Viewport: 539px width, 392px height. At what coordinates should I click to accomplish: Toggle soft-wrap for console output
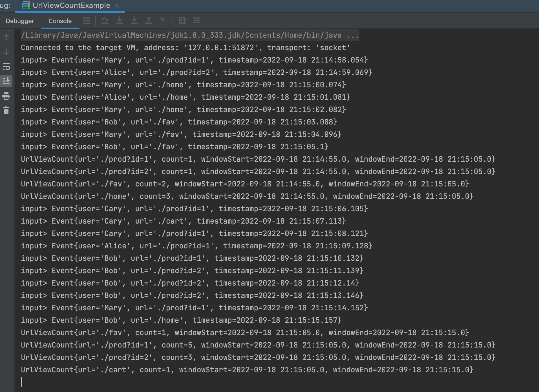(x=6, y=67)
